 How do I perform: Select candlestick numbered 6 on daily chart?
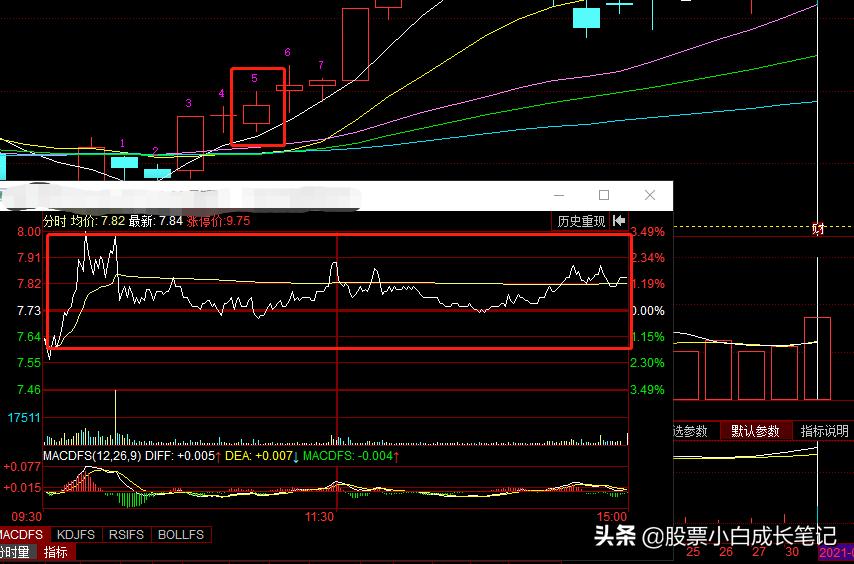pos(289,88)
